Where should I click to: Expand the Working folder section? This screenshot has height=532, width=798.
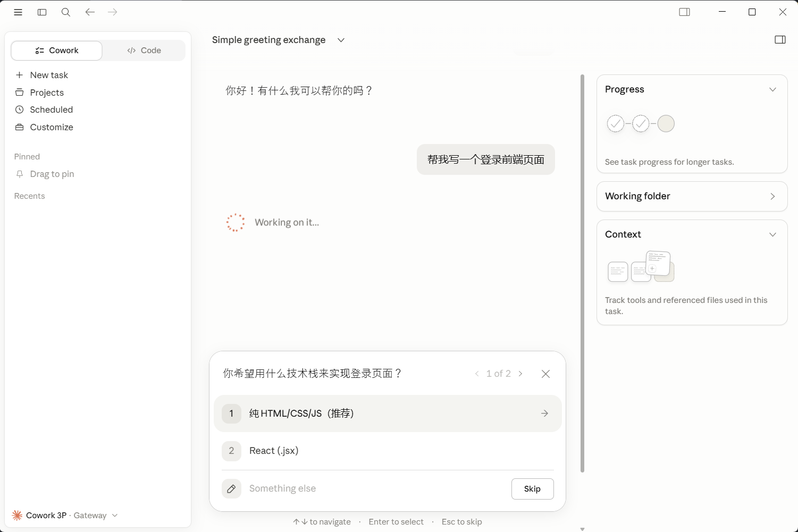click(692, 196)
